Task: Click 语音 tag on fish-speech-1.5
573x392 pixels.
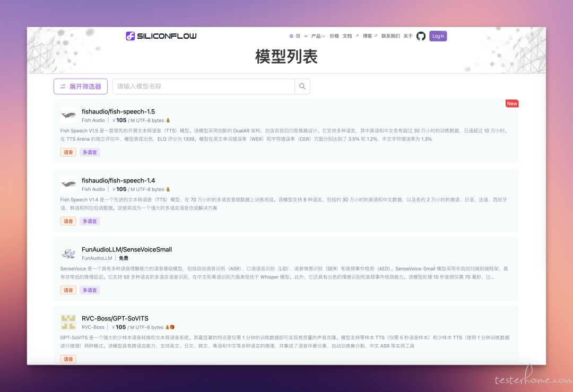Action: (x=68, y=152)
